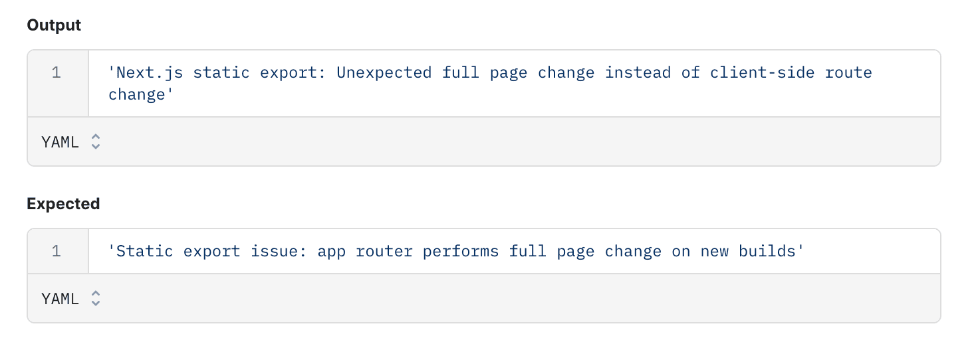Viewport: 980px width, 352px height.
Task: Click "route" at end of Output's first line
Action: [848, 72]
